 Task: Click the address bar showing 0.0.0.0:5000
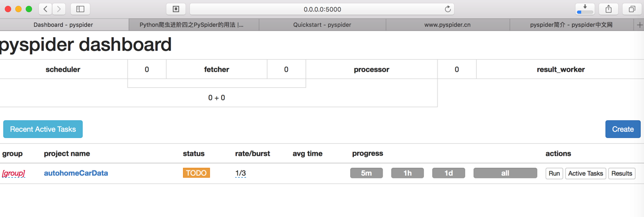tap(322, 9)
